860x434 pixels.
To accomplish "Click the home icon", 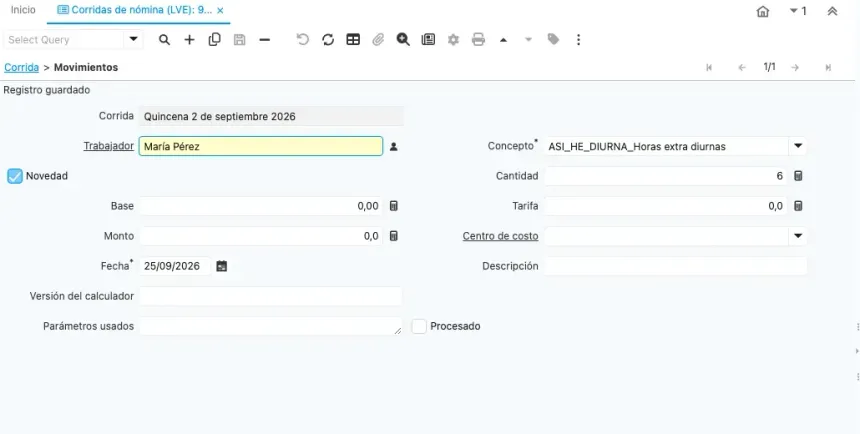I will [x=762, y=11].
